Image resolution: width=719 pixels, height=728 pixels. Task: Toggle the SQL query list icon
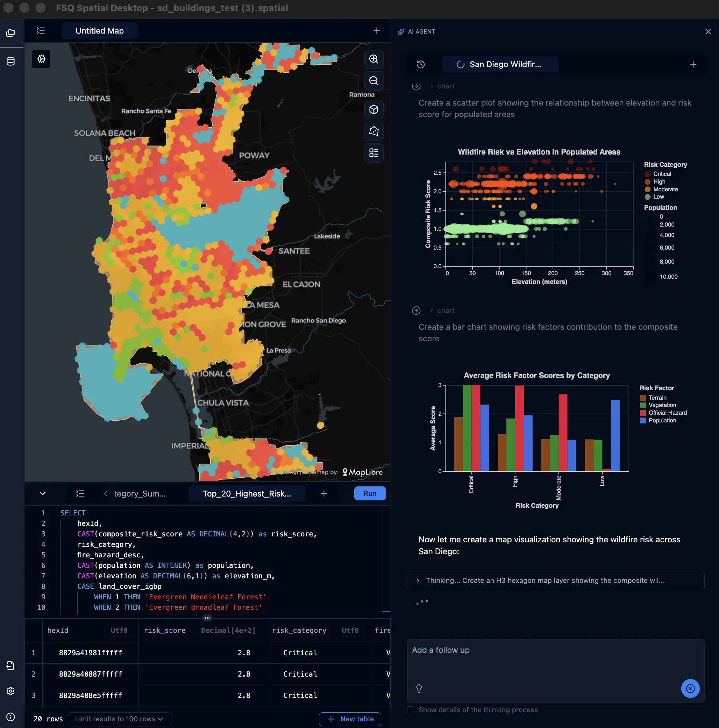(x=80, y=494)
